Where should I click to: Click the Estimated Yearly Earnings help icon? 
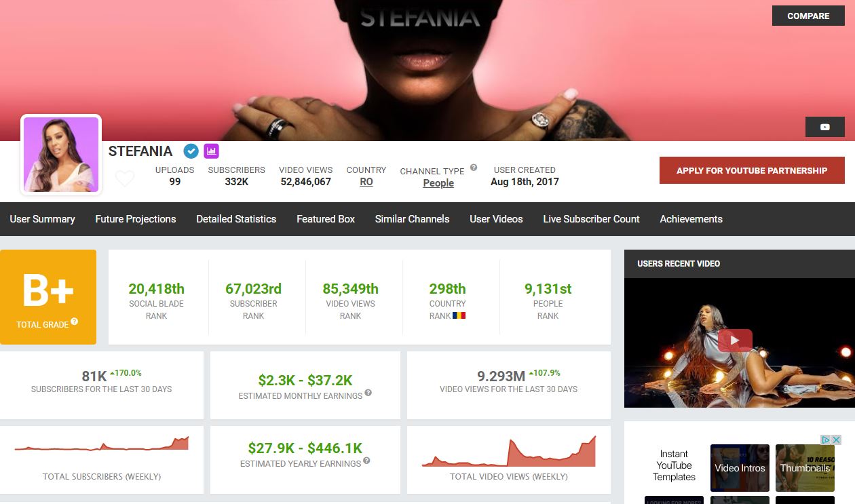click(366, 461)
